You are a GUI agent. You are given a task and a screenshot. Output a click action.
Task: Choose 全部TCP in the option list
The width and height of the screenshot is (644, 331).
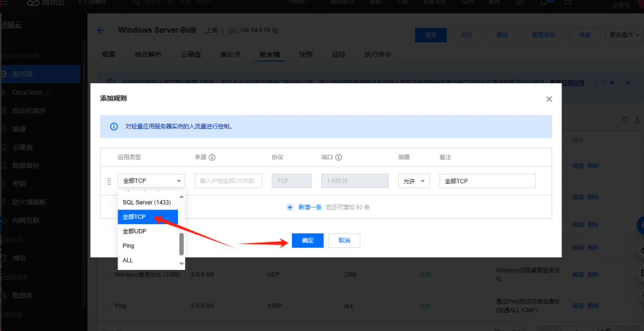[148, 216]
